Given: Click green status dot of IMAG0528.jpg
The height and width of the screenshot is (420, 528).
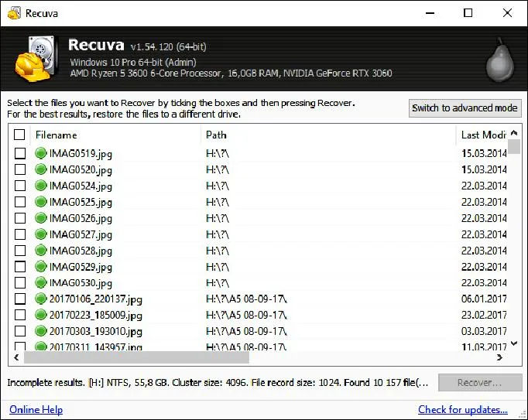Looking at the screenshot, I should [41, 251].
